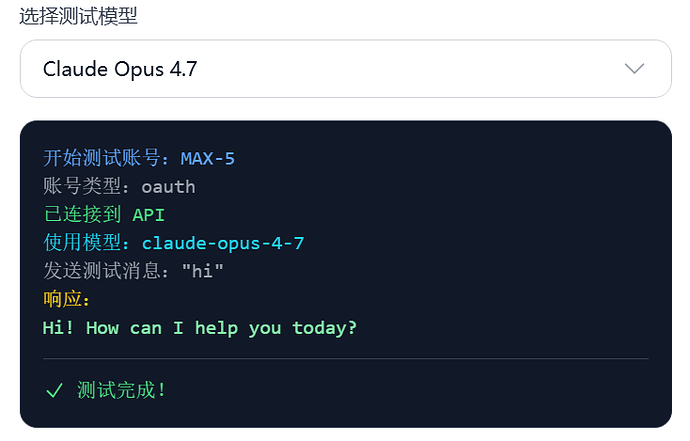Click the dropdown chevron arrow
Image resolution: width=690 pixels, height=441 pixels.
click(x=634, y=69)
